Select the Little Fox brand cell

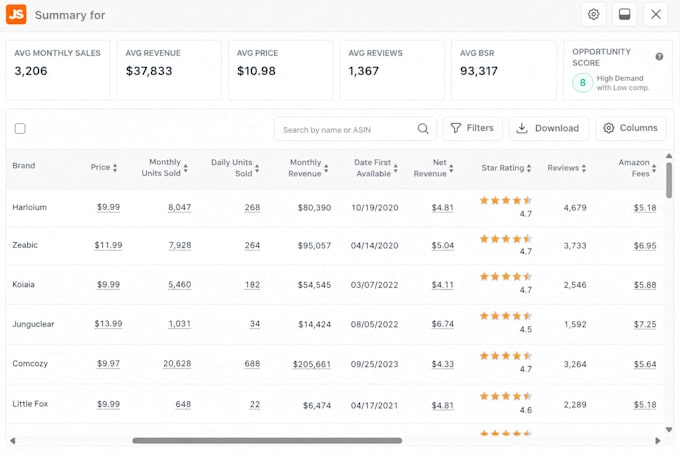point(30,404)
